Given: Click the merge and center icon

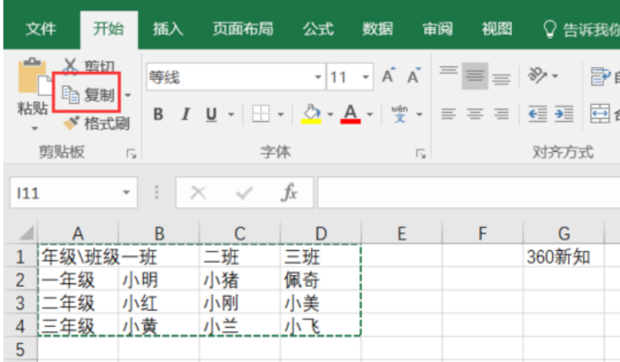Looking at the screenshot, I should click(x=600, y=114).
